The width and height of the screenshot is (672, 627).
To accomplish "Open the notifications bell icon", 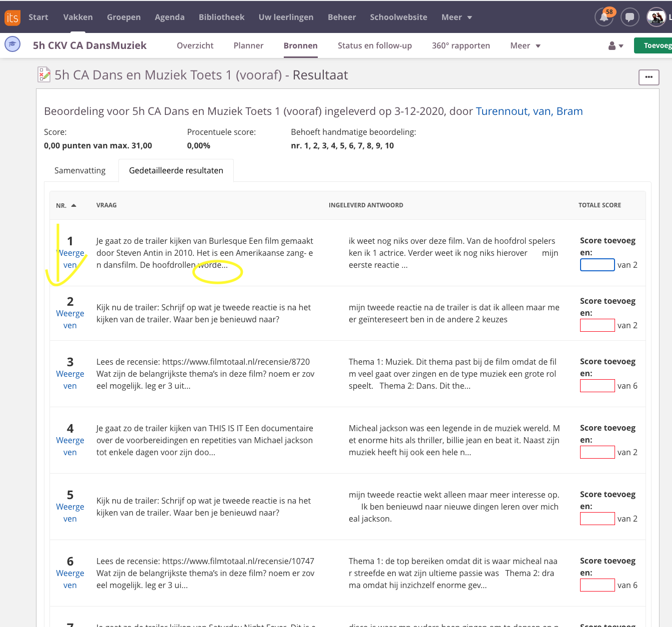I will point(604,17).
